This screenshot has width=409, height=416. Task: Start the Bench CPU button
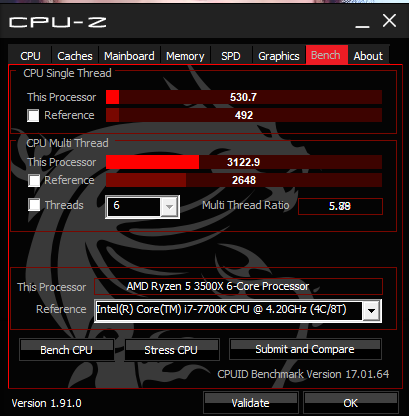[x=67, y=350]
